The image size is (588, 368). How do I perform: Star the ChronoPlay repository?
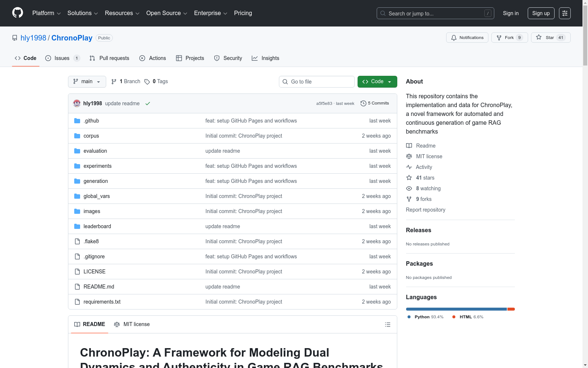(551, 38)
